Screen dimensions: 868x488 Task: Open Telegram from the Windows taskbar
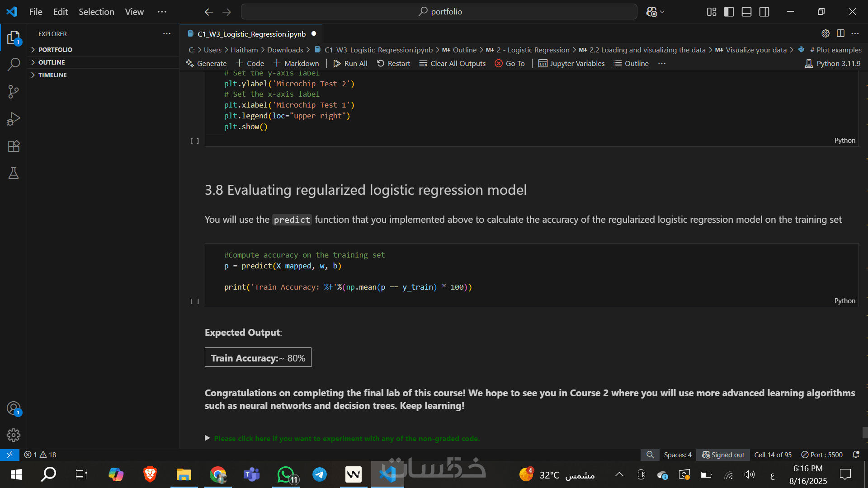(x=320, y=474)
